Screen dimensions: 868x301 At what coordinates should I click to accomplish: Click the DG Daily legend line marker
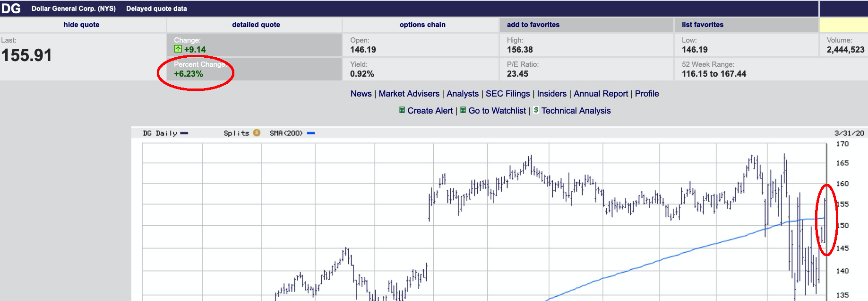(x=184, y=133)
